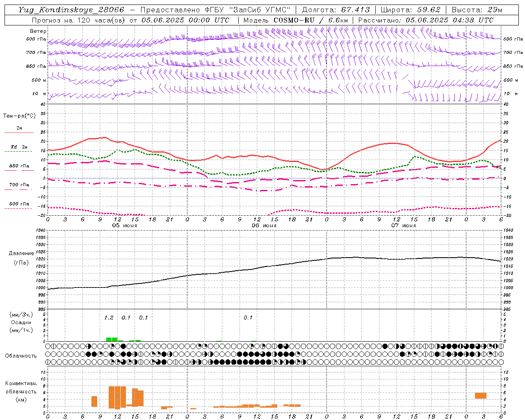Click the station title Yug_Kondinskoye_28066

(71, 10)
